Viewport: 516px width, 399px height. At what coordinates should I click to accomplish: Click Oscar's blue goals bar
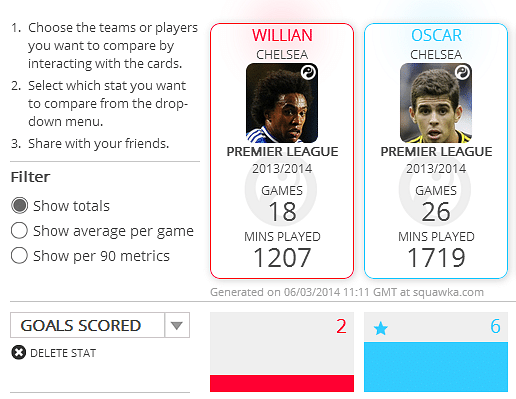436,367
